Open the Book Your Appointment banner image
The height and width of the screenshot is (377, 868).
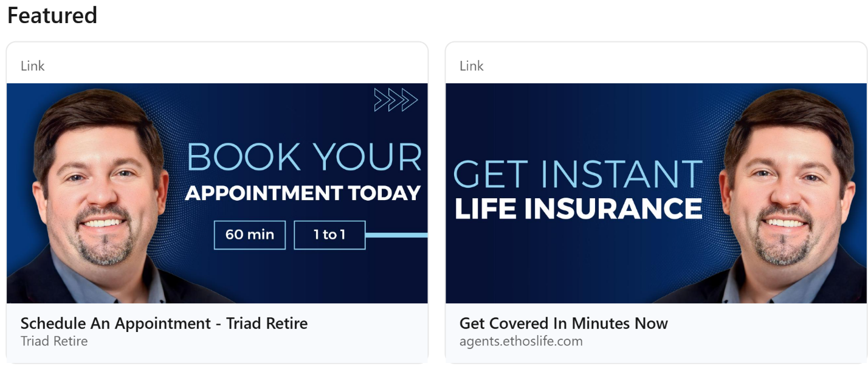(x=217, y=193)
